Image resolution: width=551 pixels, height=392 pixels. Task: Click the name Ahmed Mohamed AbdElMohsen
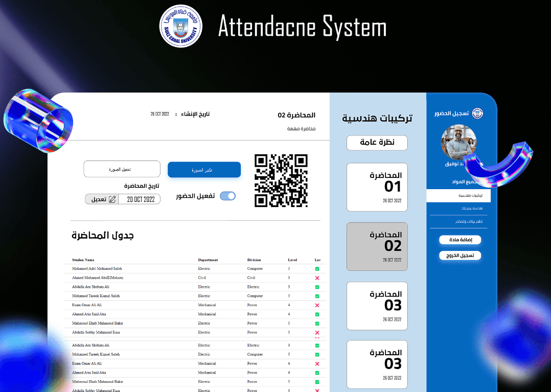coord(98,278)
